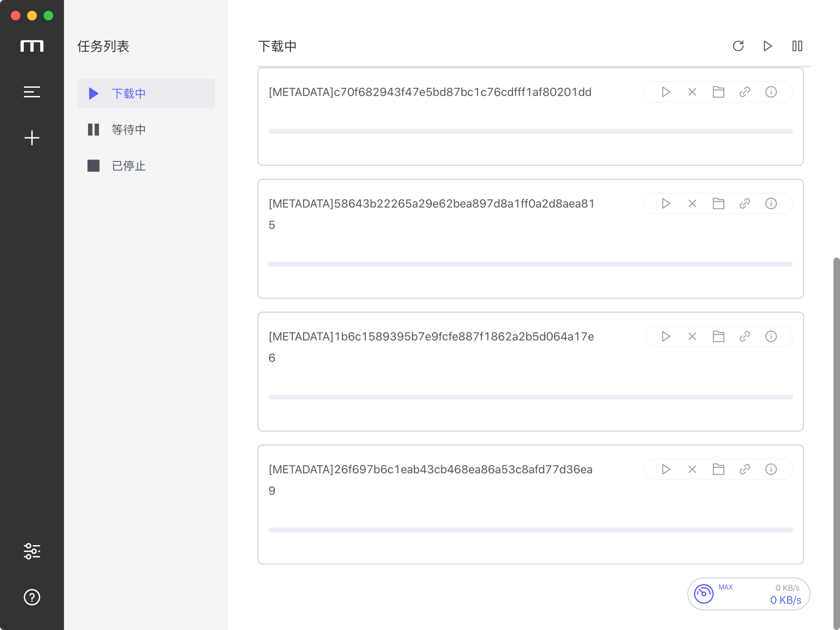Show 26f697b6c1ea task in folder

[719, 469]
